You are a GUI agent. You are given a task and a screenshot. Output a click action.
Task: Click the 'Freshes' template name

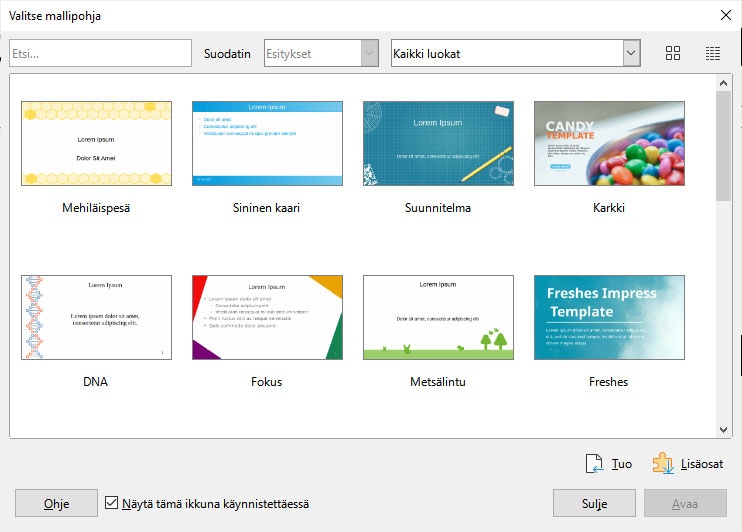pos(609,382)
